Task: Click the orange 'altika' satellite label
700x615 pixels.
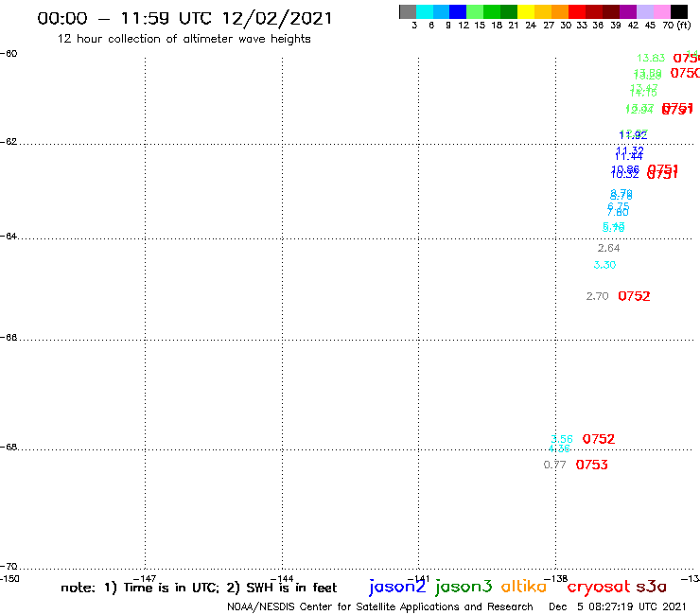Action: pyautogui.click(x=524, y=586)
